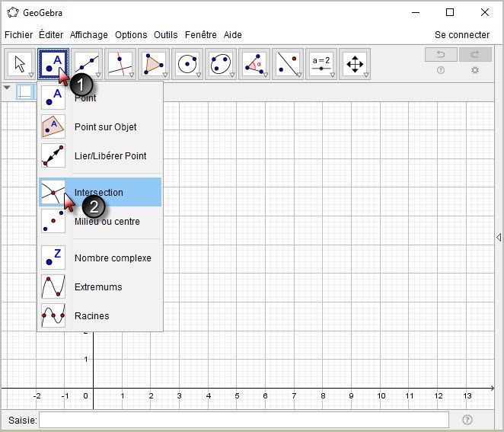Choose Nombre complexe label

[113, 258]
